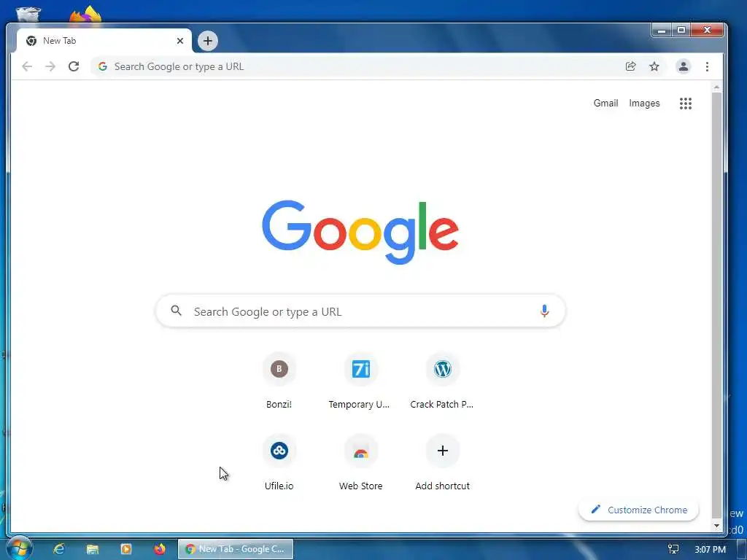The height and width of the screenshot is (560, 747).
Task: Open the Chrome three-dot menu
Action: (707, 66)
